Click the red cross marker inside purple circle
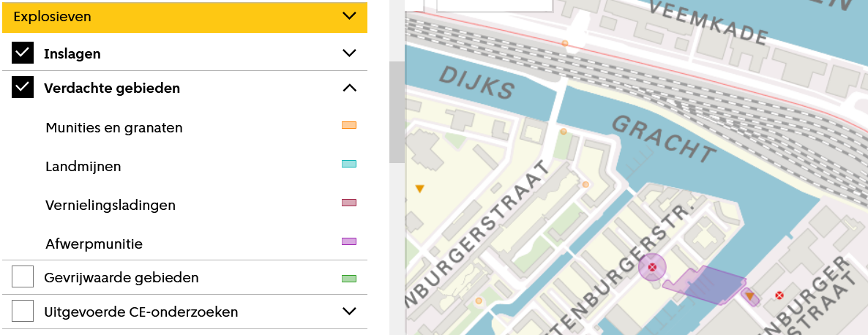The width and height of the screenshot is (868, 335). pos(652,268)
